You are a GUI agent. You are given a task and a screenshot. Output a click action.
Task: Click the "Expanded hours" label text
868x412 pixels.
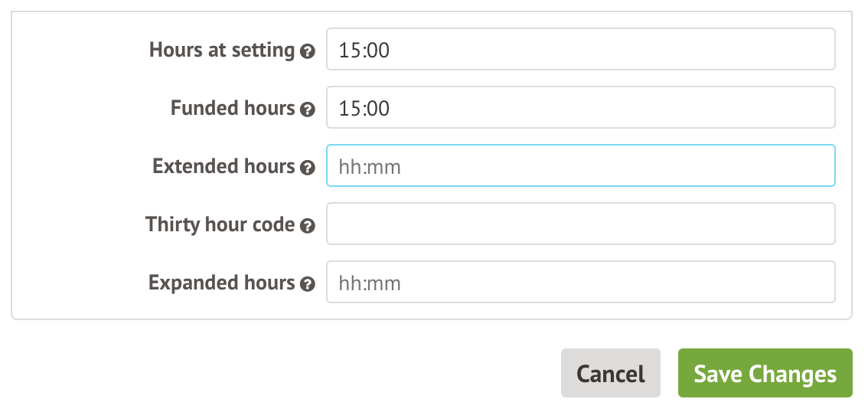coord(221,283)
